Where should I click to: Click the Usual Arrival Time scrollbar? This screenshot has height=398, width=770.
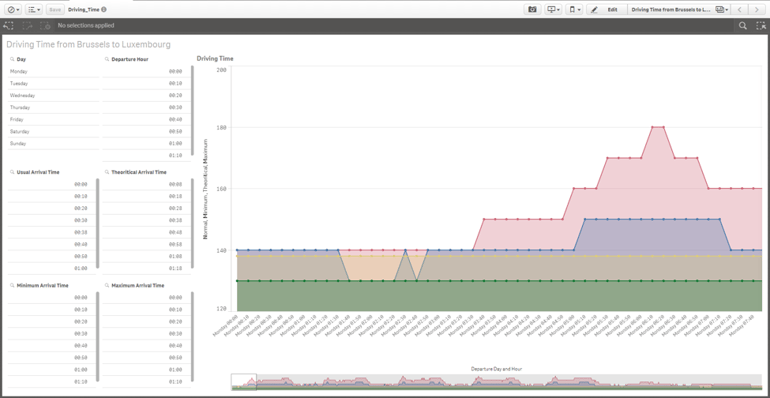(x=97, y=224)
